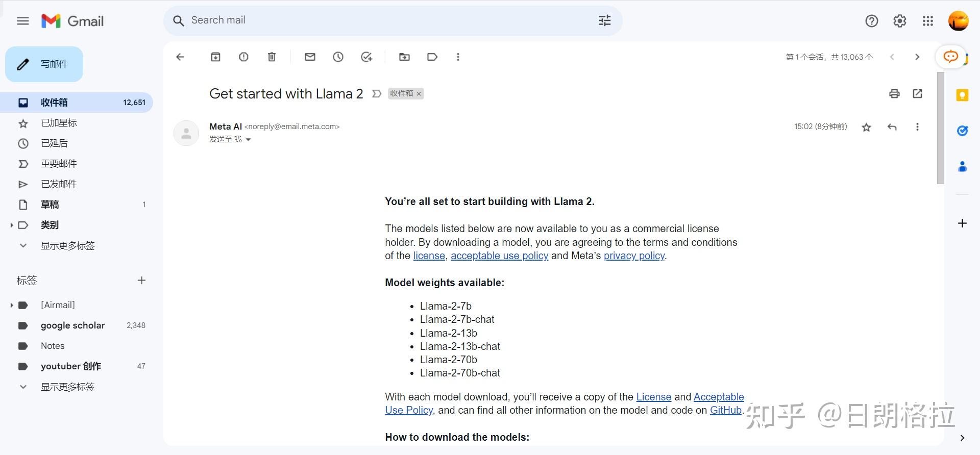Viewport: 980px width, 455px height.
Task: Open the youtuber 创作 label
Action: [x=77, y=366]
